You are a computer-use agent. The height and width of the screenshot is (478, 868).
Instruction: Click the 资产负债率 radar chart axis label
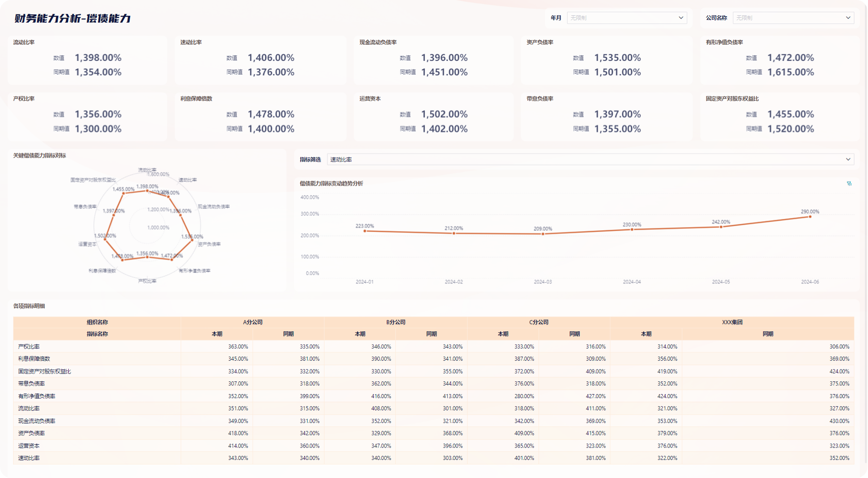point(209,244)
